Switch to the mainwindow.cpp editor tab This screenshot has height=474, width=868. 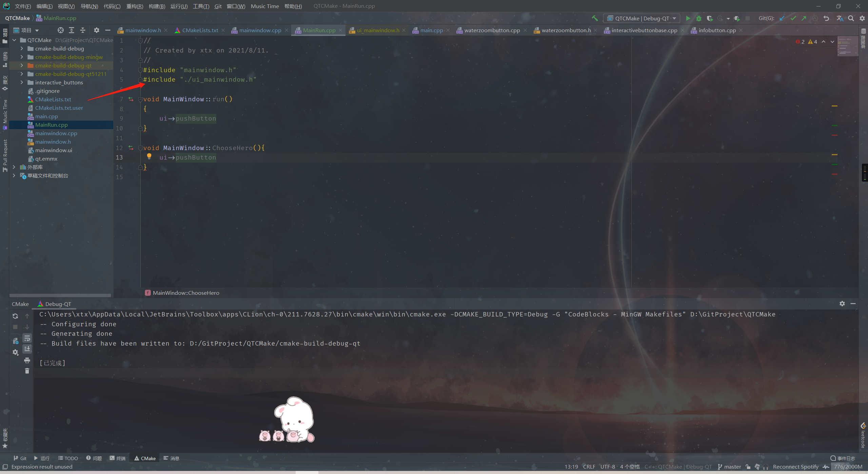(x=260, y=30)
